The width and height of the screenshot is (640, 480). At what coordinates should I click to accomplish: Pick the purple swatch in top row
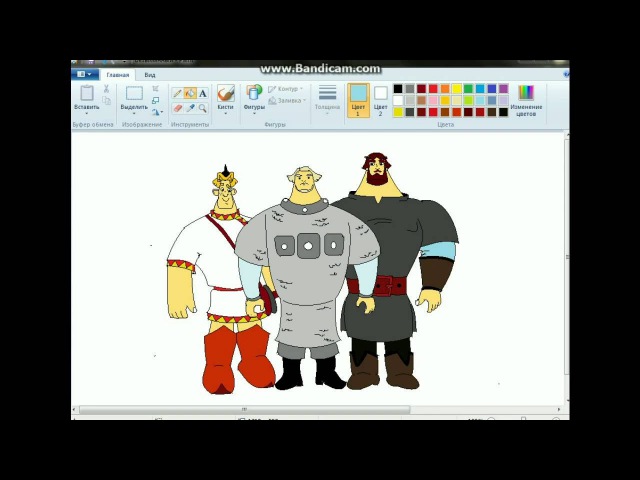point(504,89)
